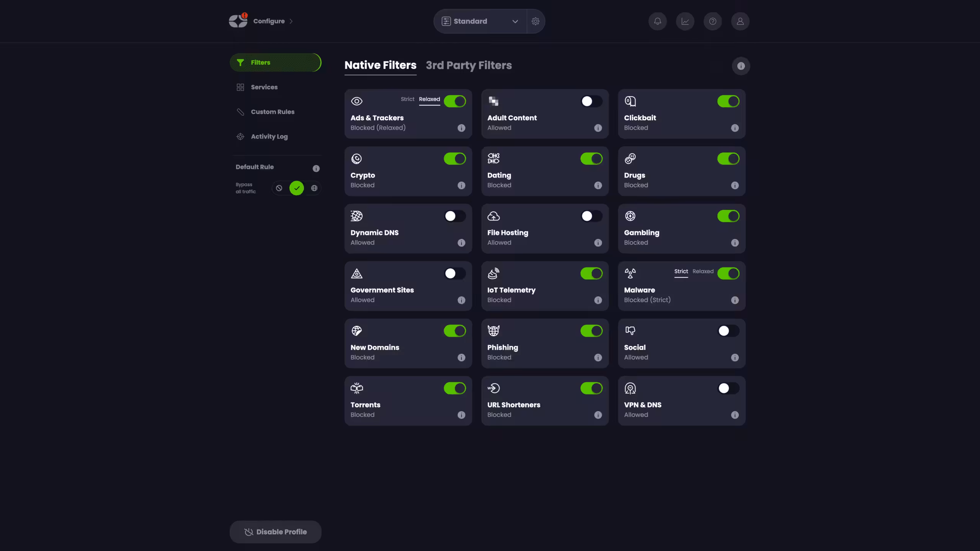Set Ads & Trackers to Strict mode
The image size is (980, 551).
click(407, 99)
